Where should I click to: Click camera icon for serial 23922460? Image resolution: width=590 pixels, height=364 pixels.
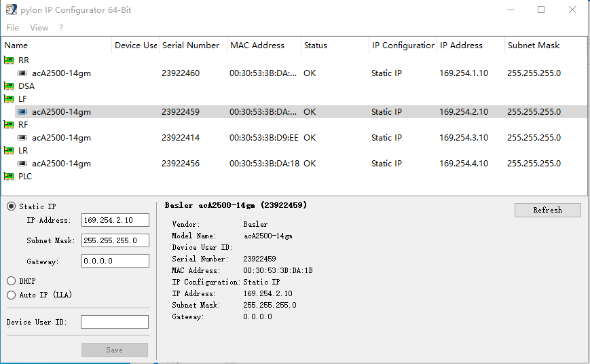pyautogui.click(x=22, y=73)
